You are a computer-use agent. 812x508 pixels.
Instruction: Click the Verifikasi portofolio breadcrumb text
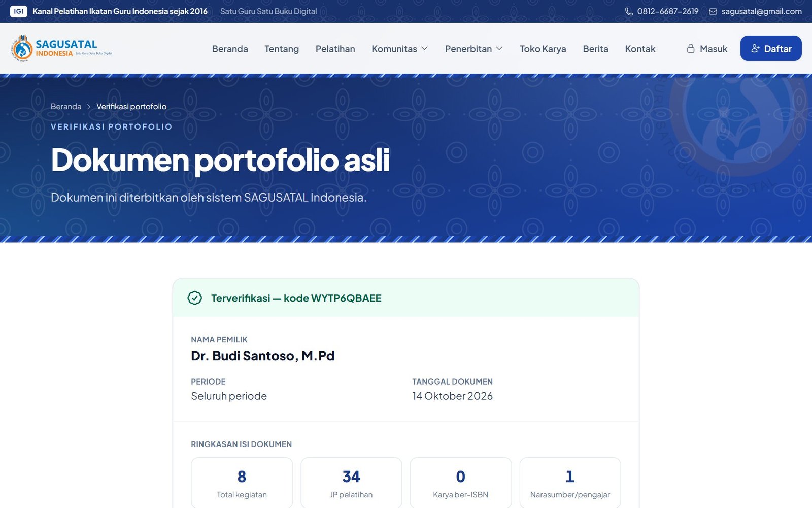[131, 107]
